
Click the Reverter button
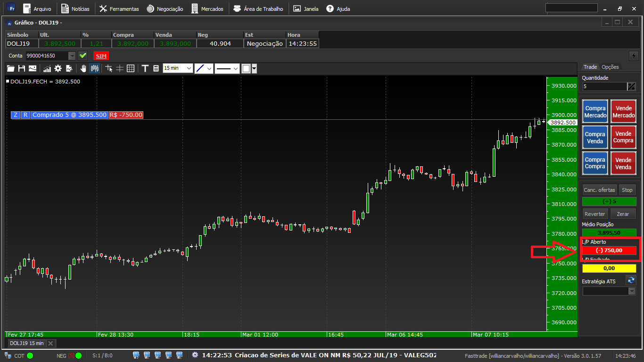(x=595, y=214)
